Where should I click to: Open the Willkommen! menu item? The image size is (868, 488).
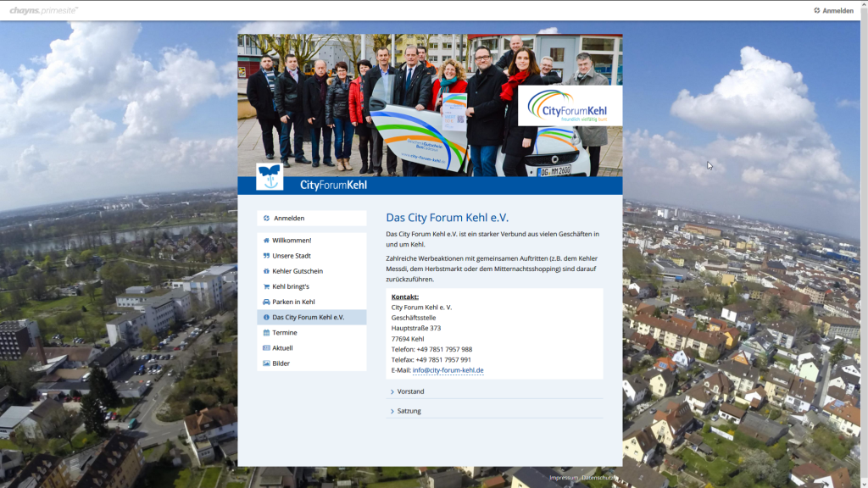[x=312, y=241]
